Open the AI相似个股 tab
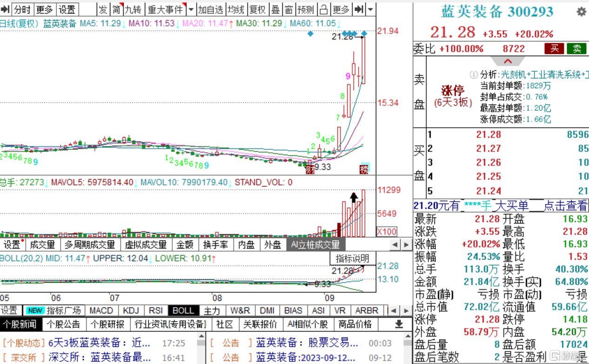The image size is (589, 364). [x=308, y=324]
